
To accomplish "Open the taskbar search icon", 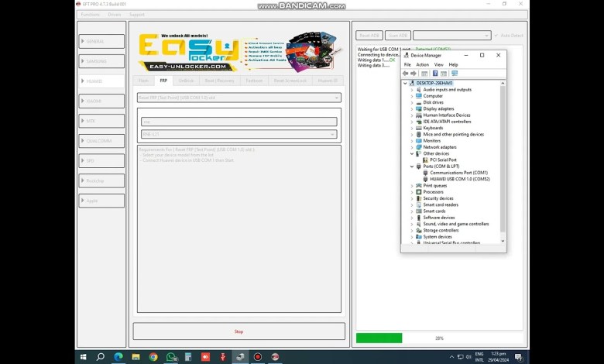I will (101, 357).
